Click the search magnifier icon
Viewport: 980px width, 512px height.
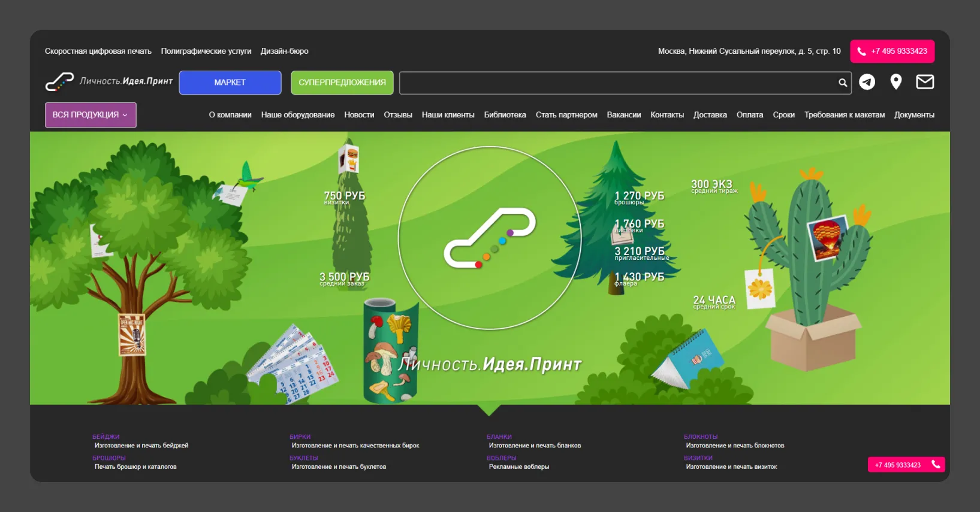pos(843,83)
